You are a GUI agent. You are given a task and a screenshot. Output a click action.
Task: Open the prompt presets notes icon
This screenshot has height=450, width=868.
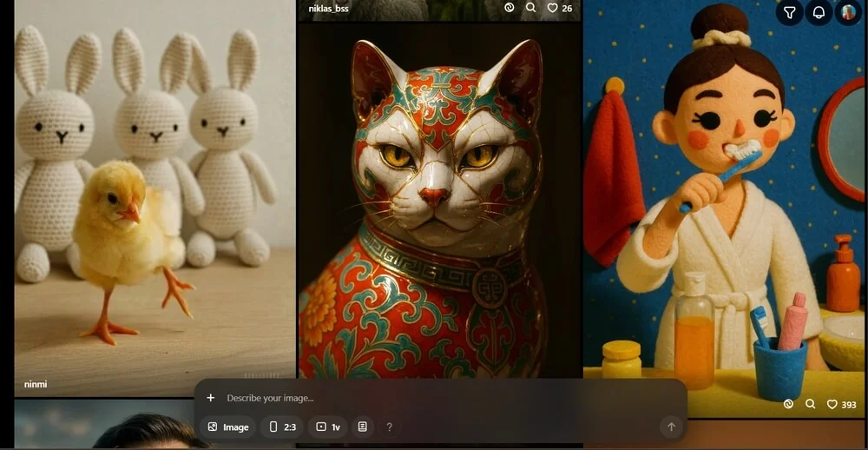(363, 427)
